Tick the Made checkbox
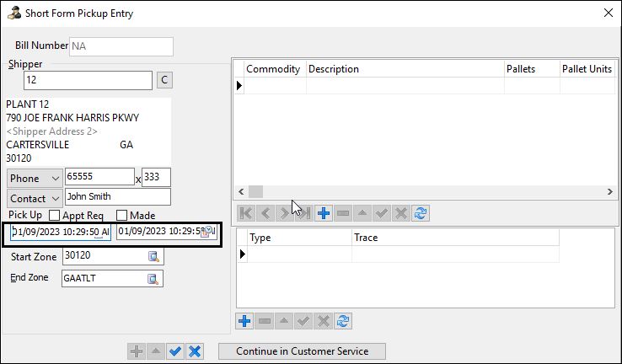The width and height of the screenshot is (622, 364). coord(121,216)
